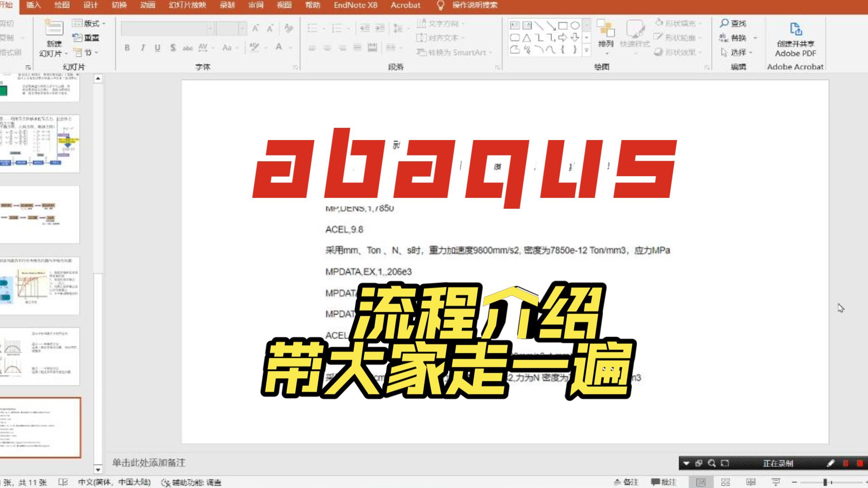Select the Line shape in gallery

tap(539, 25)
